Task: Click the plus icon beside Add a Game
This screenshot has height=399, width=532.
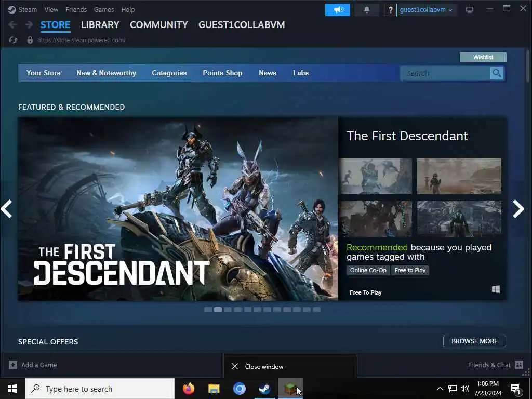Action: tap(13, 365)
